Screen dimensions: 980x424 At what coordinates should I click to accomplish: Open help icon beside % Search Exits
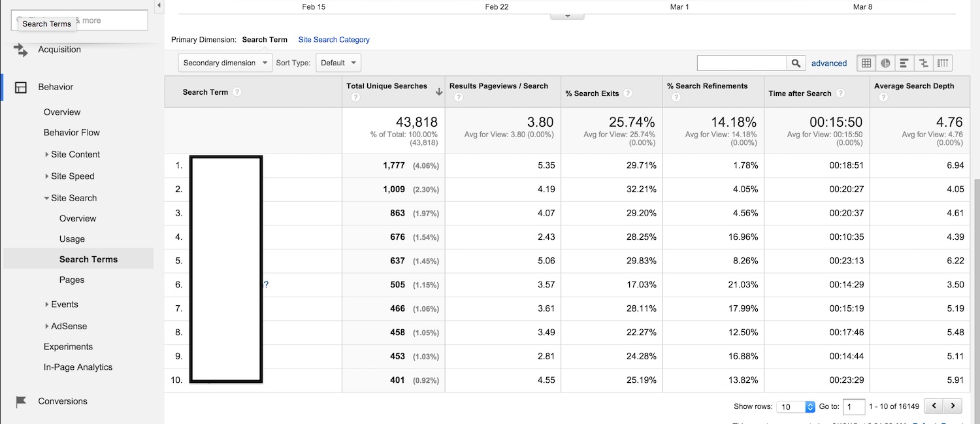coord(627,93)
